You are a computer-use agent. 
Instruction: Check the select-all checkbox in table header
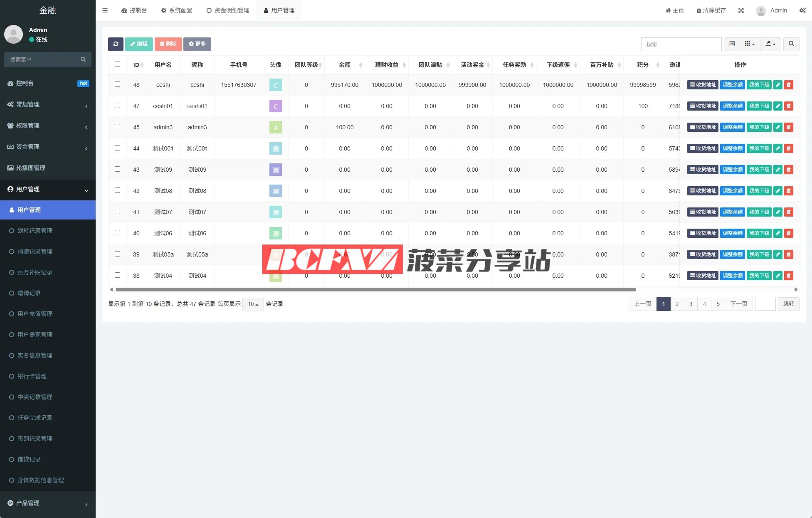coord(117,64)
